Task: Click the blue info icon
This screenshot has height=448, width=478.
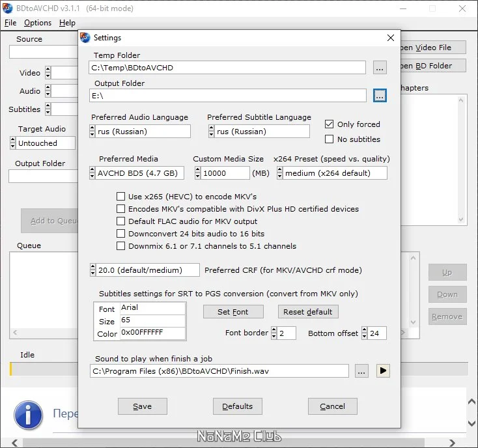Action: click(28, 415)
